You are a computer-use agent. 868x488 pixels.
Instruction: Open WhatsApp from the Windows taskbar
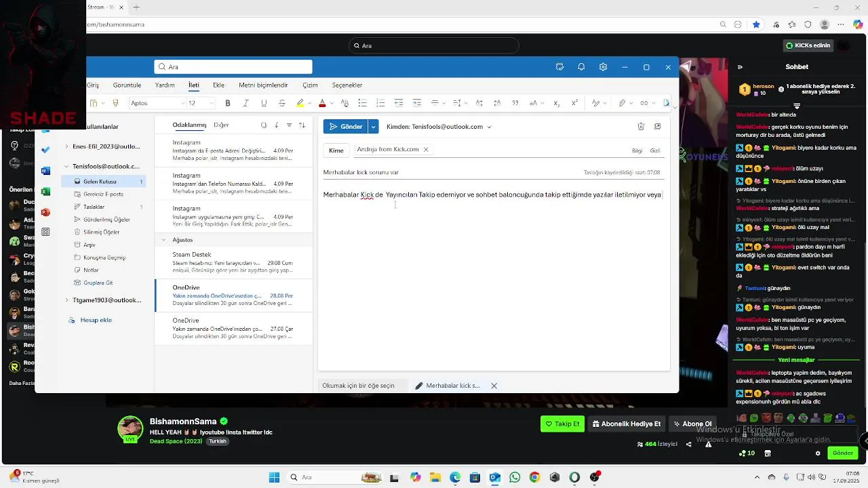coord(515,477)
